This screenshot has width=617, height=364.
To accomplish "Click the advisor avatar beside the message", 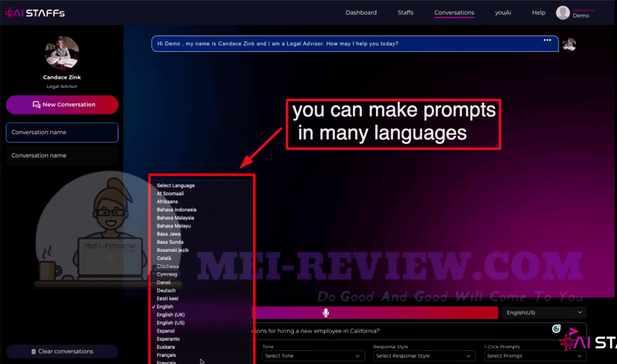I will [569, 45].
